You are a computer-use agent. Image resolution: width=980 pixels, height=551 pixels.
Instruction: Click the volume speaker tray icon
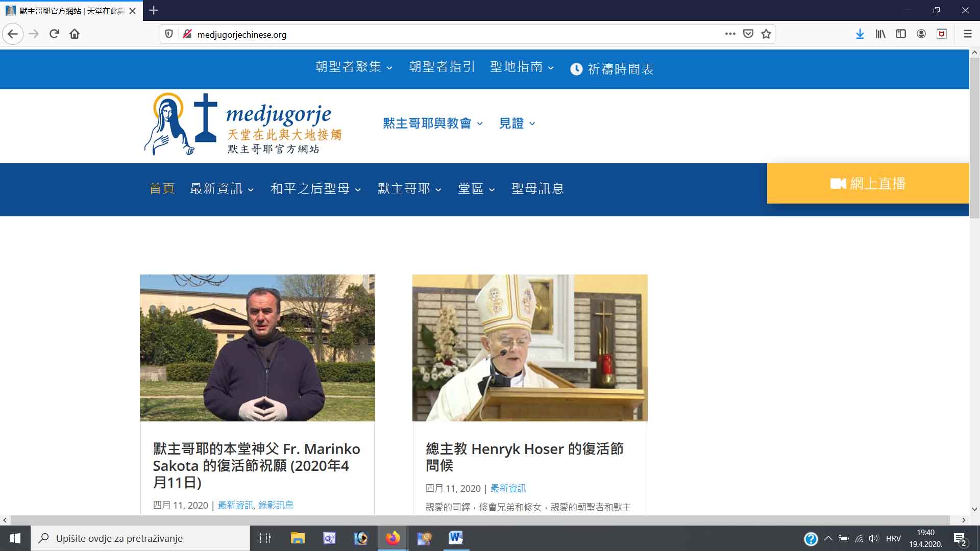pos(874,539)
